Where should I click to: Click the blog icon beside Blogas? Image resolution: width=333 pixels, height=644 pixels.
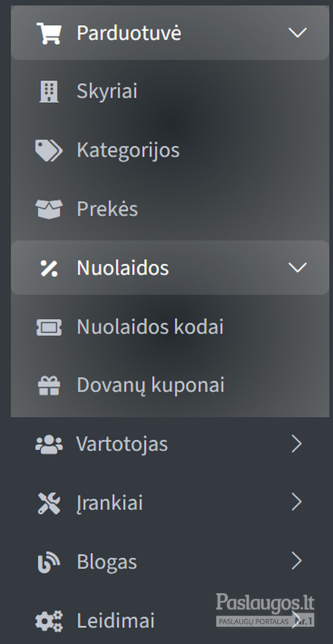click(x=49, y=562)
